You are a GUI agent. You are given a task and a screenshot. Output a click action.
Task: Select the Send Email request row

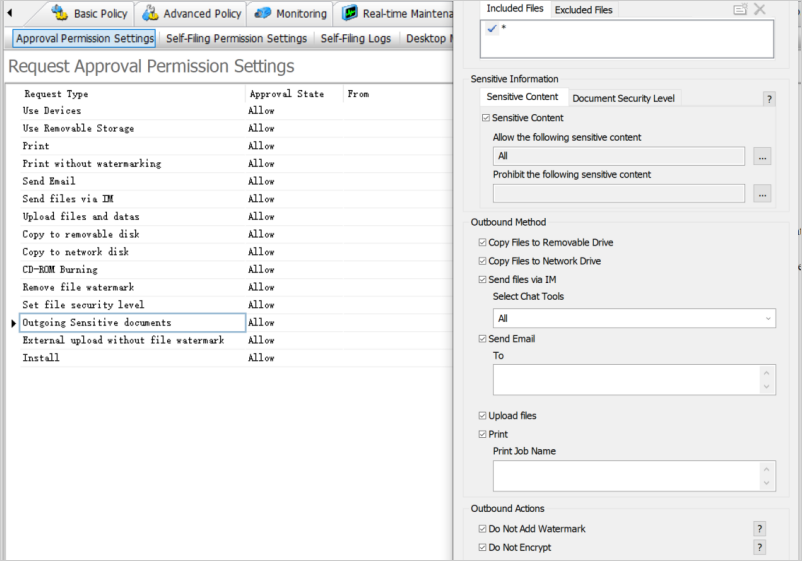[x=235, y=182]
